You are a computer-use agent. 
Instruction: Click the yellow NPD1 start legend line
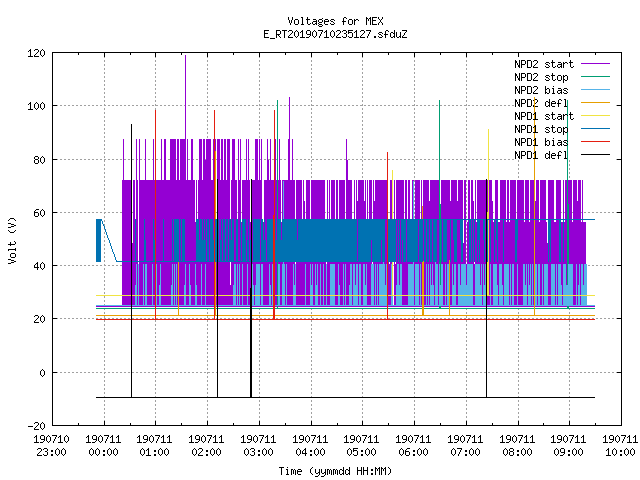pos(595,116)
